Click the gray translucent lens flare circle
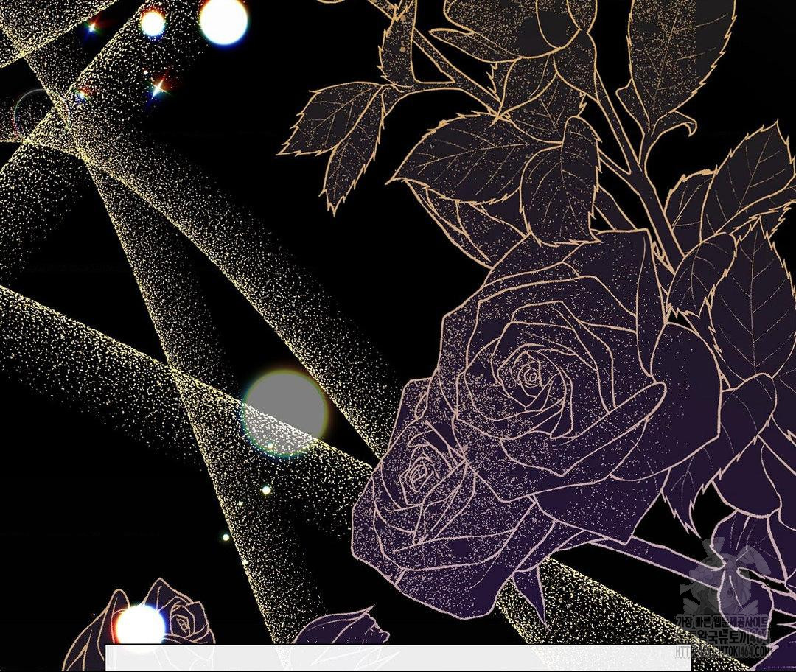This screenshot has height=672, width=796. 284,413
